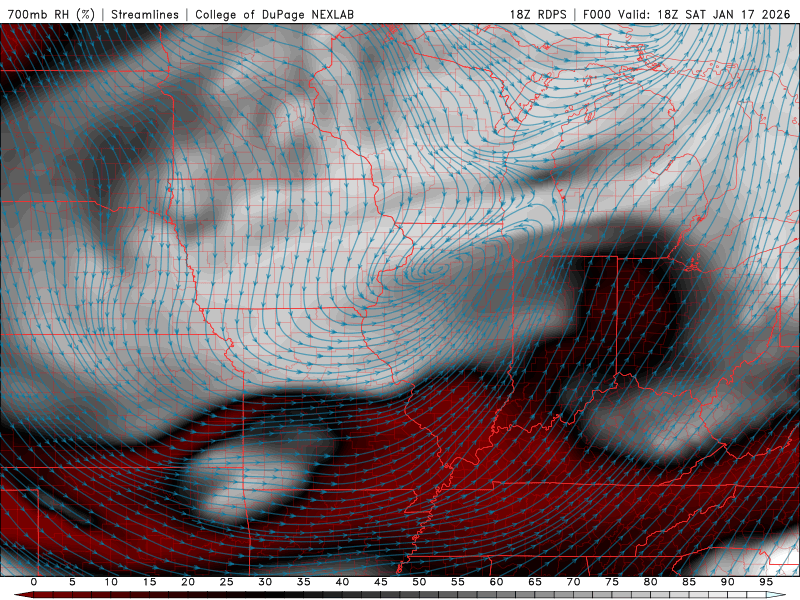The image size is (800, 600).
Task: Click the colorbar value 50
Action: 419,582
